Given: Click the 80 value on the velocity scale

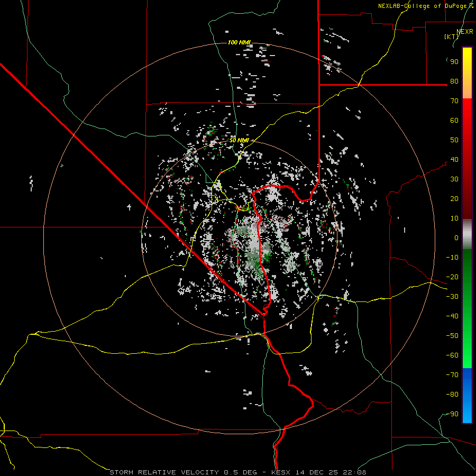Looking at the screenshot, I should [454, 81].
